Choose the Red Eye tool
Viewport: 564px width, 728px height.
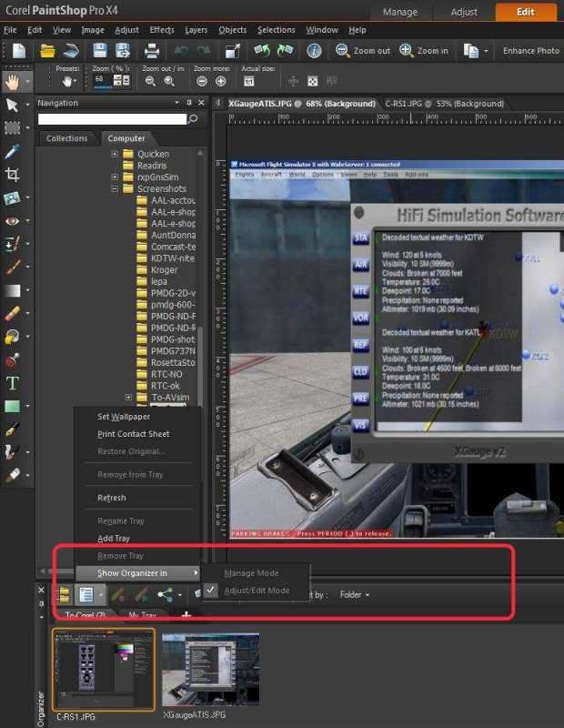pos(13,220)
